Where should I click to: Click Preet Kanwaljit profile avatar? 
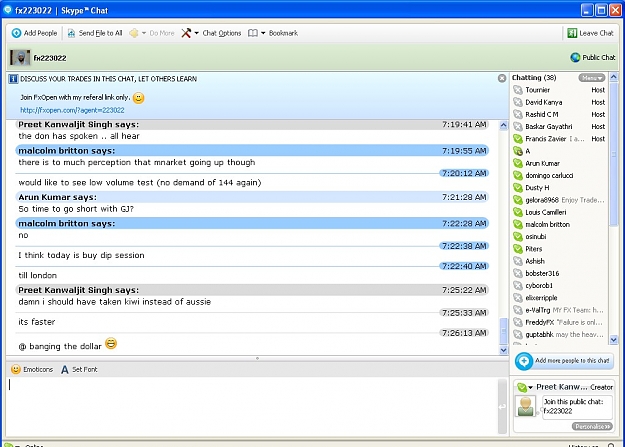pos(526,406)
